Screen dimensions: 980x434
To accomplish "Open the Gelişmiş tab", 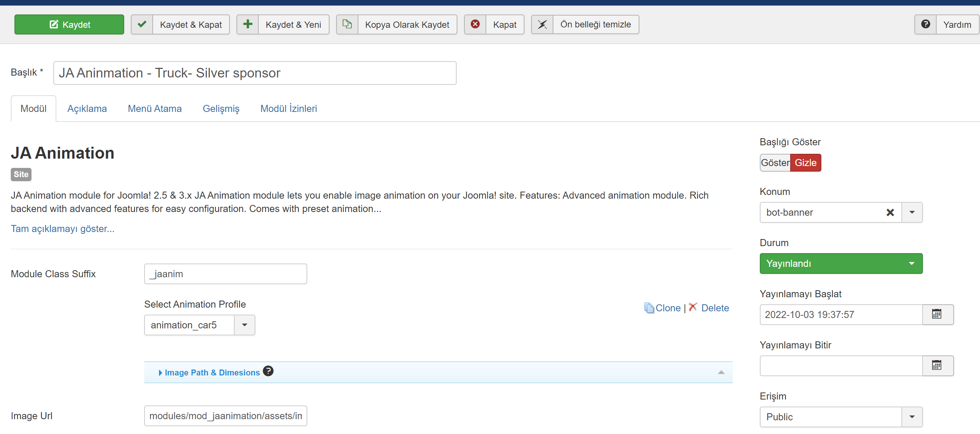I will 221,109.
